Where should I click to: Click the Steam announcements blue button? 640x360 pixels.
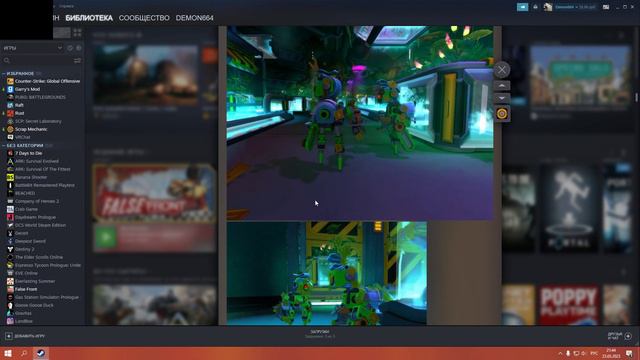tap(522, 7)
